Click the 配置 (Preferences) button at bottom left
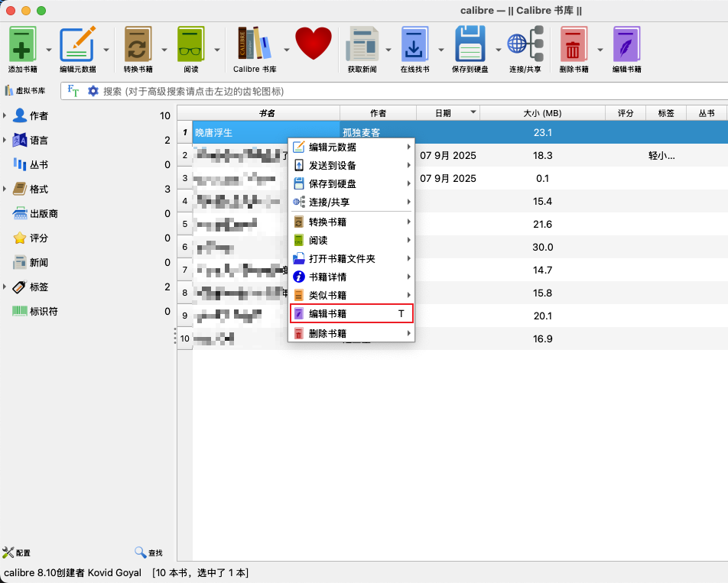The image size is (728, 583). (x=17, y=552)
